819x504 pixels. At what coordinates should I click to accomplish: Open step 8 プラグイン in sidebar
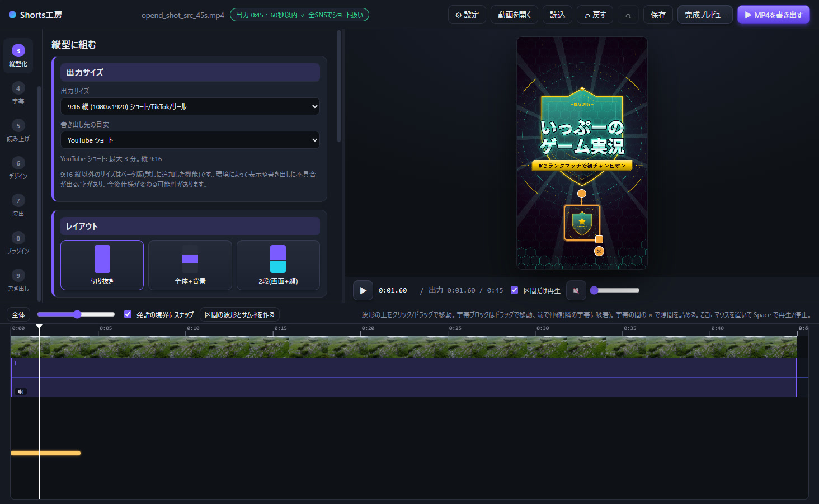point(18,243)
